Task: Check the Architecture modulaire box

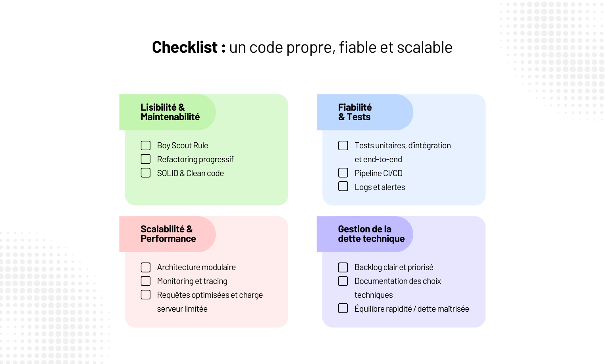Action: [x=146, y=267]
